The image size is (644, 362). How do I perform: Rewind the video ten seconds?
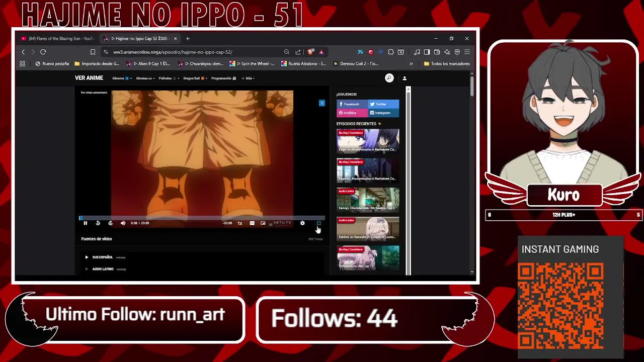coord(98,223)
